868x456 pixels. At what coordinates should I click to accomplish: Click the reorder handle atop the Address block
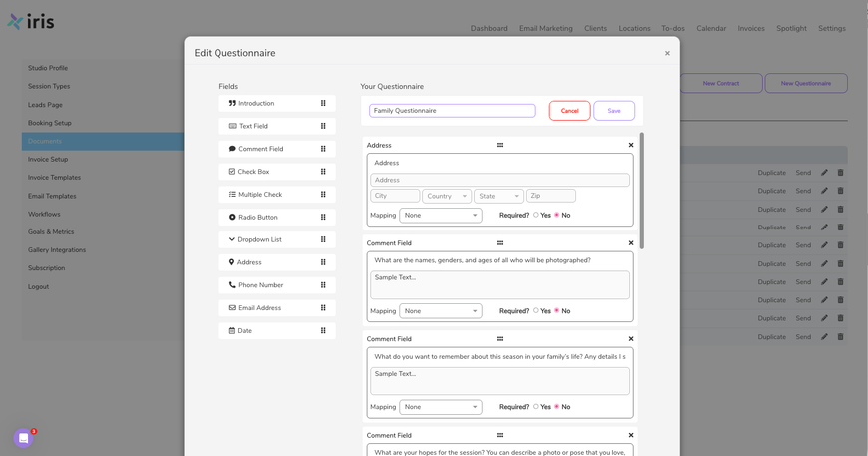[x=500, y=145]
